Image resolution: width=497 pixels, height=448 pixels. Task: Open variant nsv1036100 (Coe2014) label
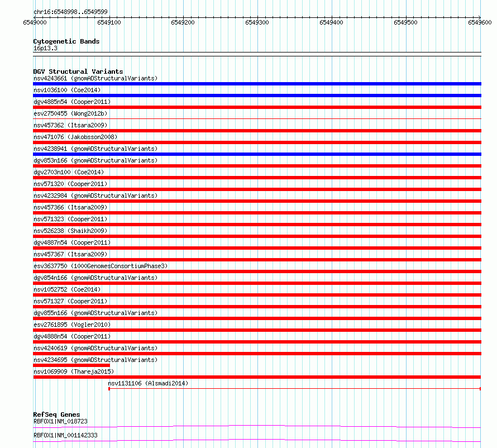(x=67, y=90)
